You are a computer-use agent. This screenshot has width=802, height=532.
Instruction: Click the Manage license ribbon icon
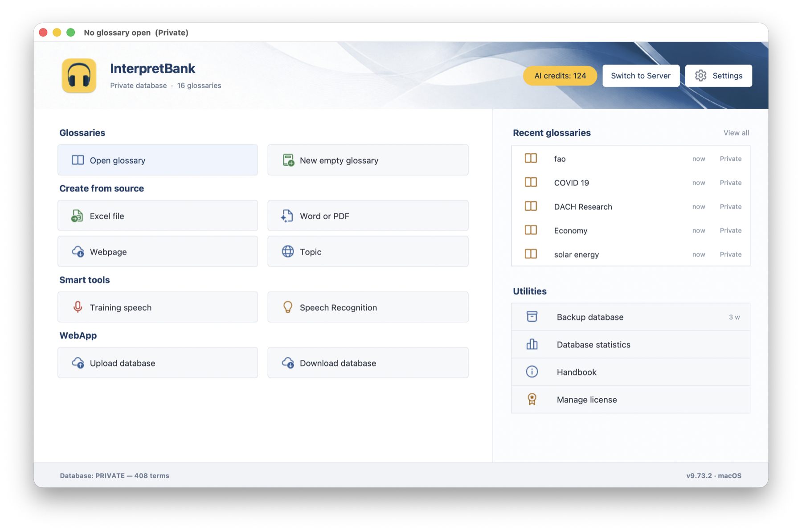(x=532, y=399)
